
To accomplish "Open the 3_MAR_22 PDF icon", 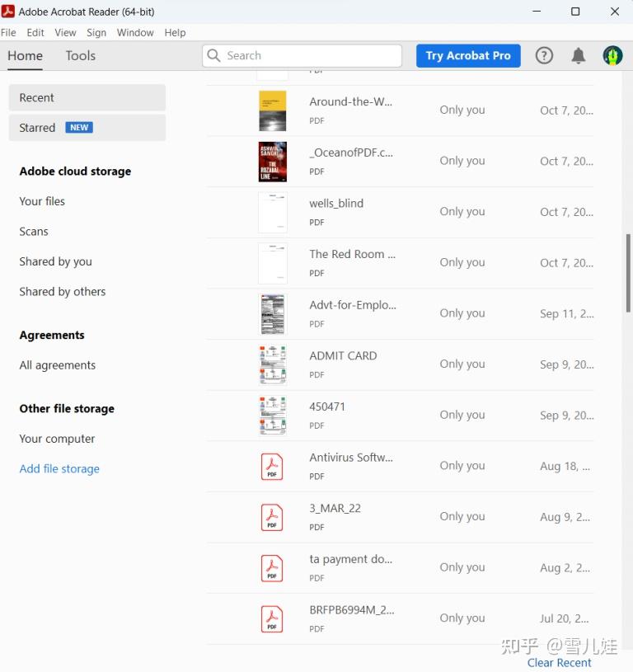I will (x=272, y=517).
